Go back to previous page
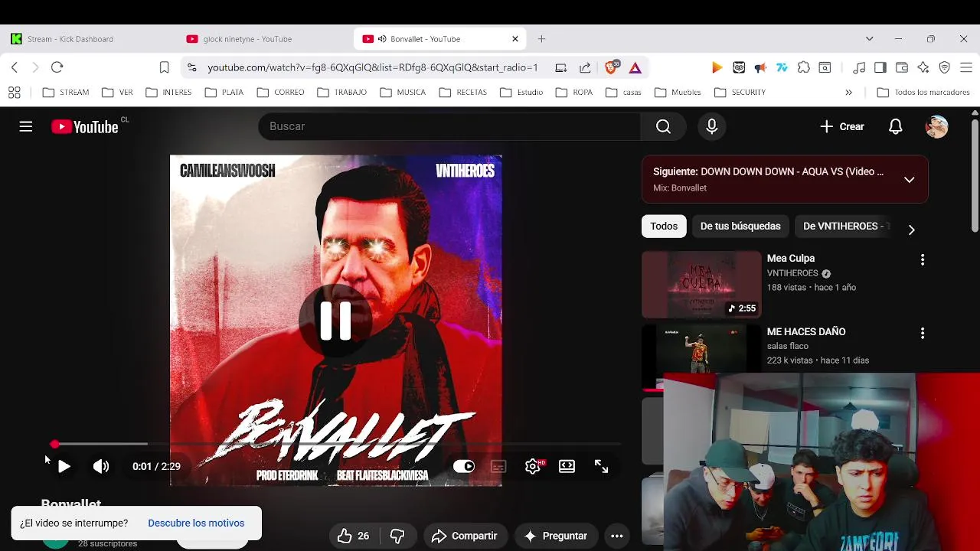 [15, 67]
